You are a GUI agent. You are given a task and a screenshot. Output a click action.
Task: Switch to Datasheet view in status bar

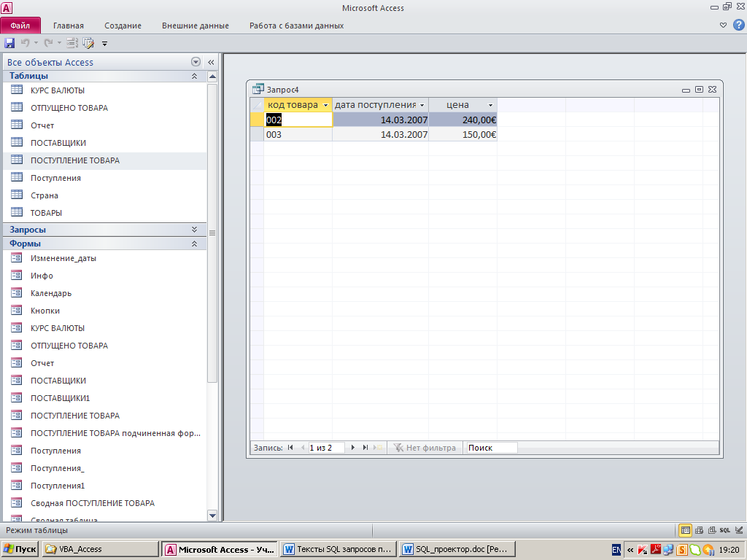click(685, 530)
